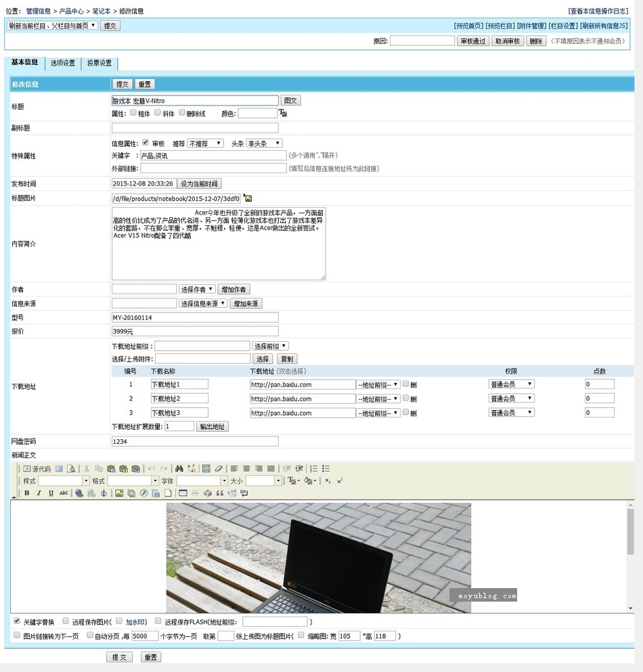The width and height of the screenshot is (643, 672).
Task: Insert an image via editor toolbar
Action: coord(119,493)
